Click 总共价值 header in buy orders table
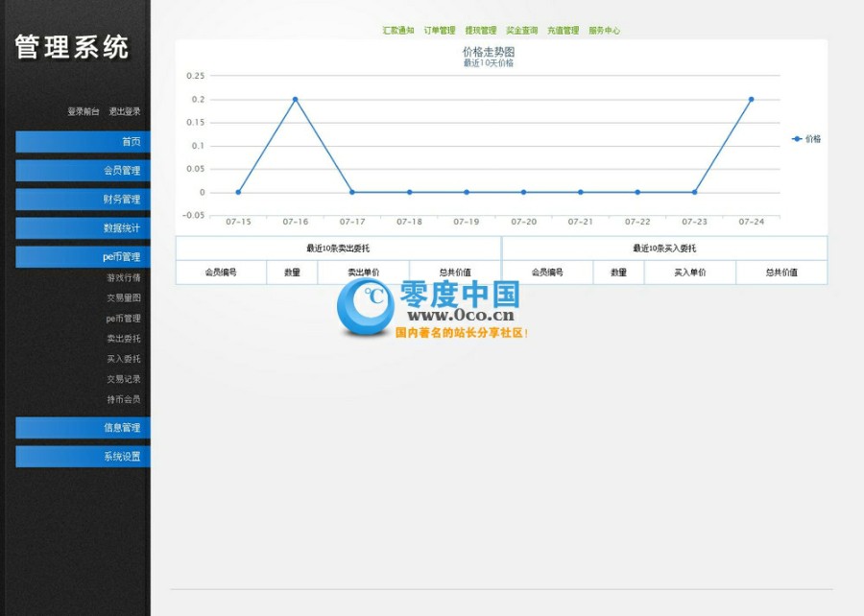This screenshot has height=616, width=864. tap(781, 272)
